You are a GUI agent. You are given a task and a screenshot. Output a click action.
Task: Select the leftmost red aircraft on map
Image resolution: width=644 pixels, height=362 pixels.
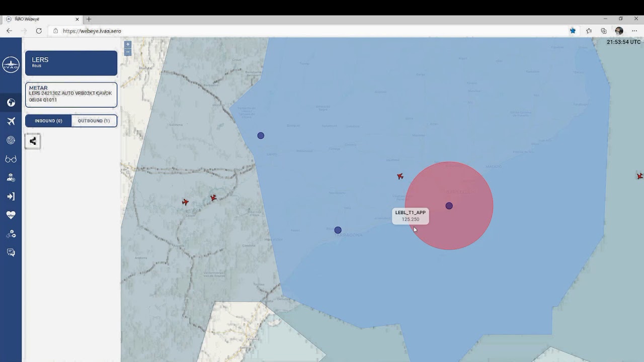(185, 202)
